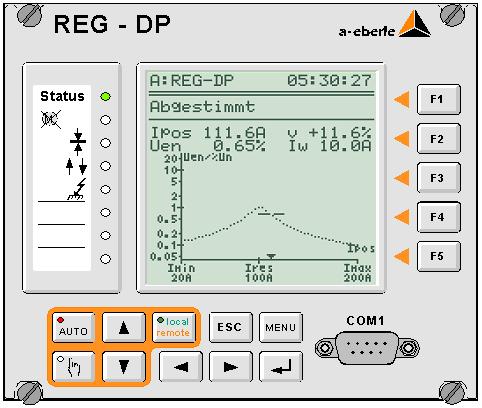Click the Enter return-arrow key
This screenshot has width=482, height=408.
281,366
